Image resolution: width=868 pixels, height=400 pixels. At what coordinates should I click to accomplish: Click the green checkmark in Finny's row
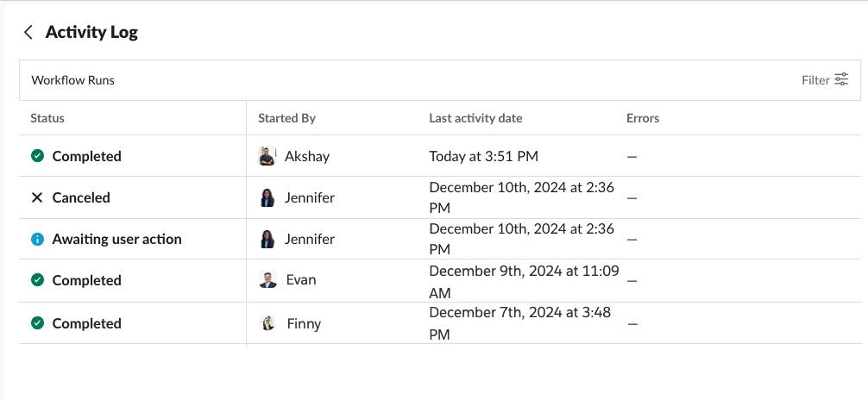coord(37,323)
